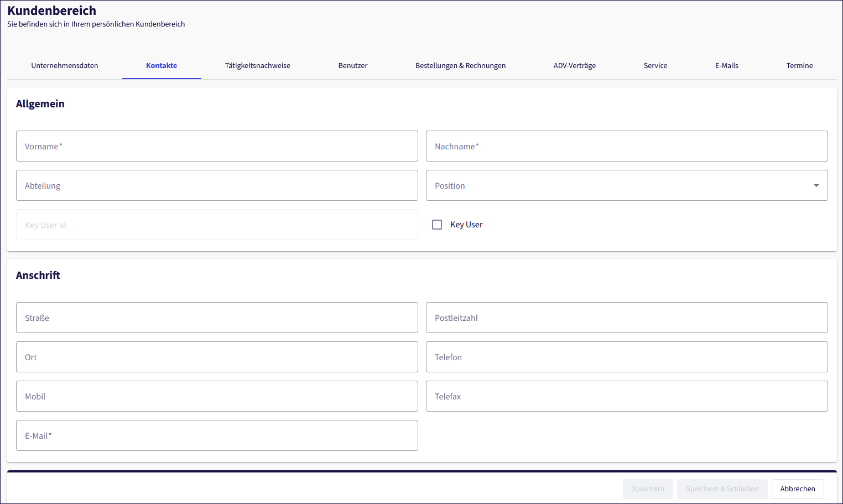The width and height of the screenshot is (843, 504).
Task: Open Bestellungen & Rechnungen tab
Action: tap(460, 65)
